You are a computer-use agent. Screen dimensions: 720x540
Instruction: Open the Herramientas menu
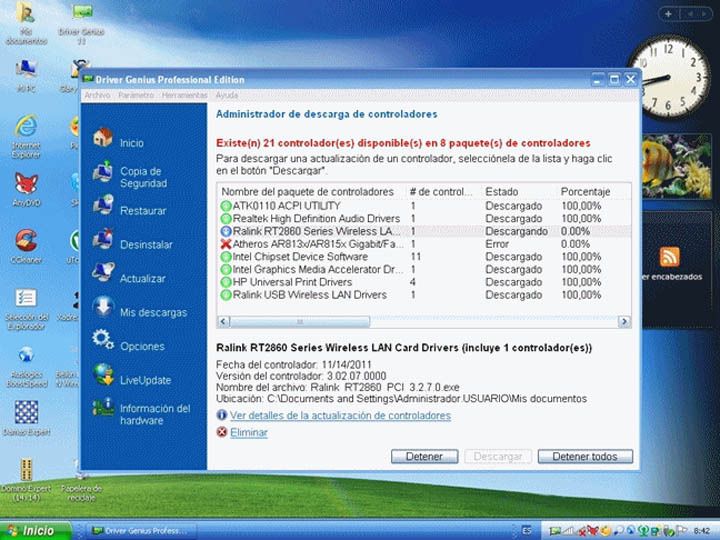[x=185, y=95]
